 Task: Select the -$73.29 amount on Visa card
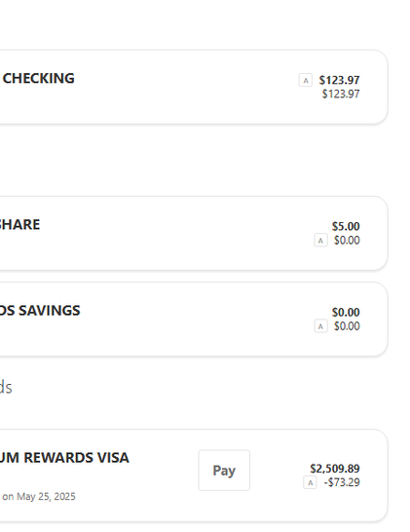(342, 482)
